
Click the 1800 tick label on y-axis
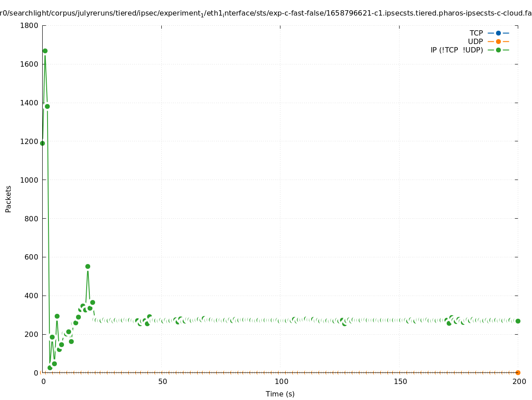coord(29,25)
